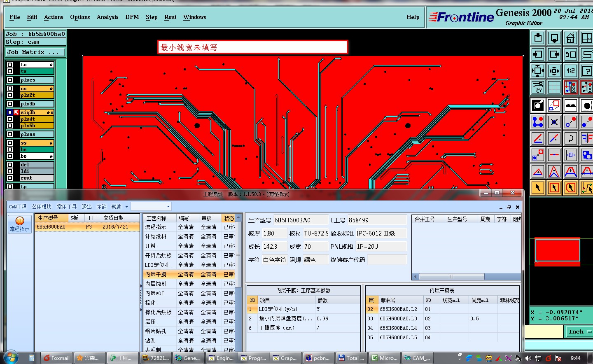The image size is (593, 364).
Task: Toggle the grid display icon
Action: point(554,87)
